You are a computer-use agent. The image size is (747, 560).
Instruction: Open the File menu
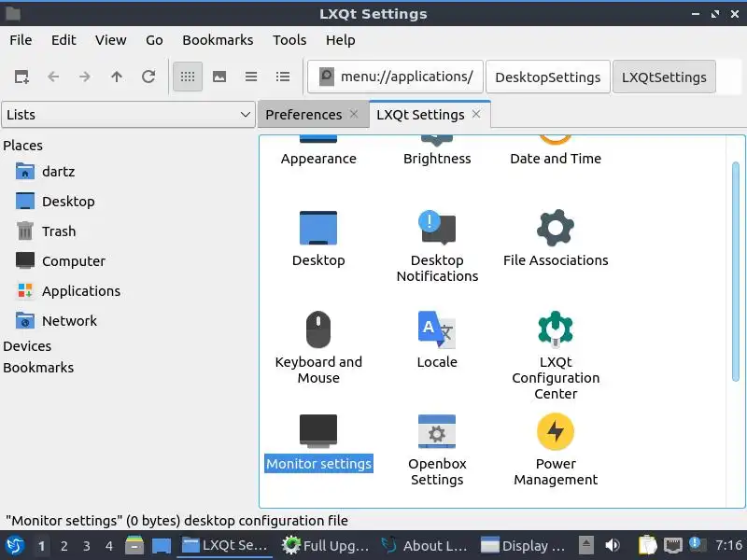[21, 40]
